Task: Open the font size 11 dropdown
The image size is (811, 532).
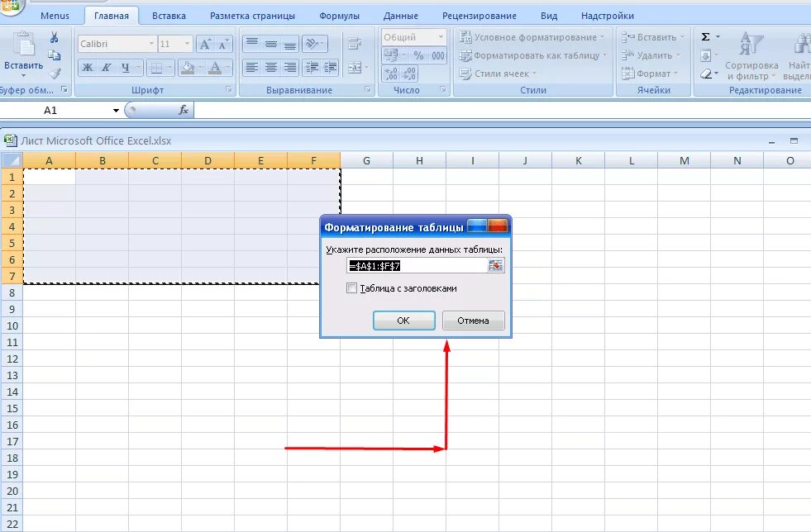Action: [187, 44]
